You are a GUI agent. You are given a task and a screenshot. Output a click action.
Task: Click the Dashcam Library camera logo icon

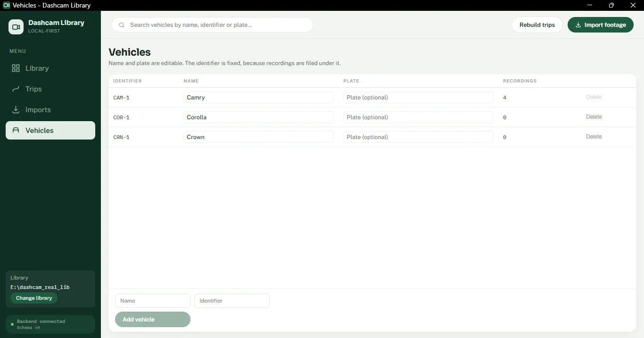(x=16, y=27)
